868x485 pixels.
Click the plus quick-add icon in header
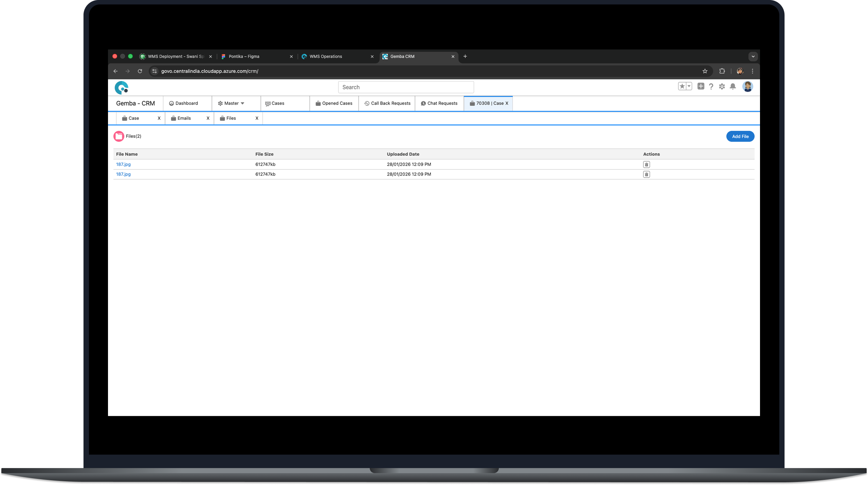[701, 86]
